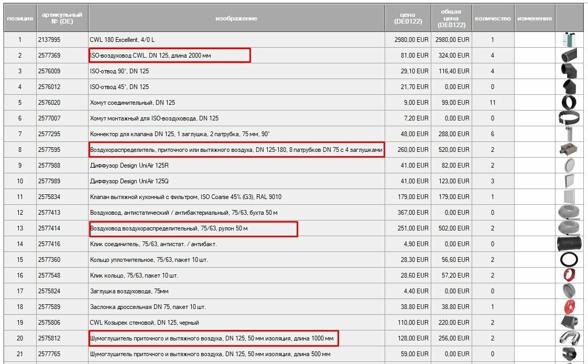
Task: Select the количество column header
Action: coord(493,18)
